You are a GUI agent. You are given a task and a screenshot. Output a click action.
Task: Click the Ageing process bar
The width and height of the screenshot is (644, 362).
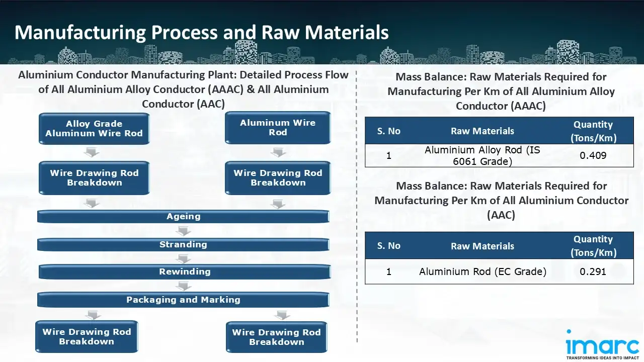tap(184, 217)
